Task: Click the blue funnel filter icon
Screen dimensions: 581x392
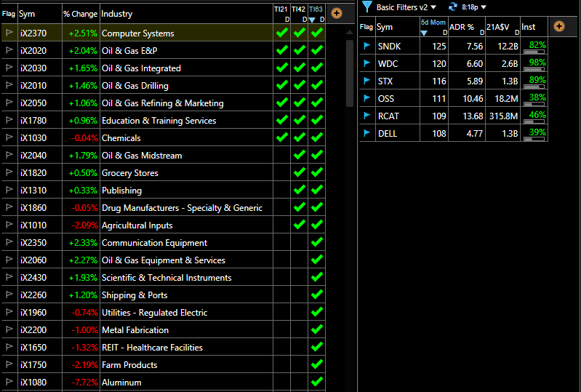Action: (x=366, y=7)
